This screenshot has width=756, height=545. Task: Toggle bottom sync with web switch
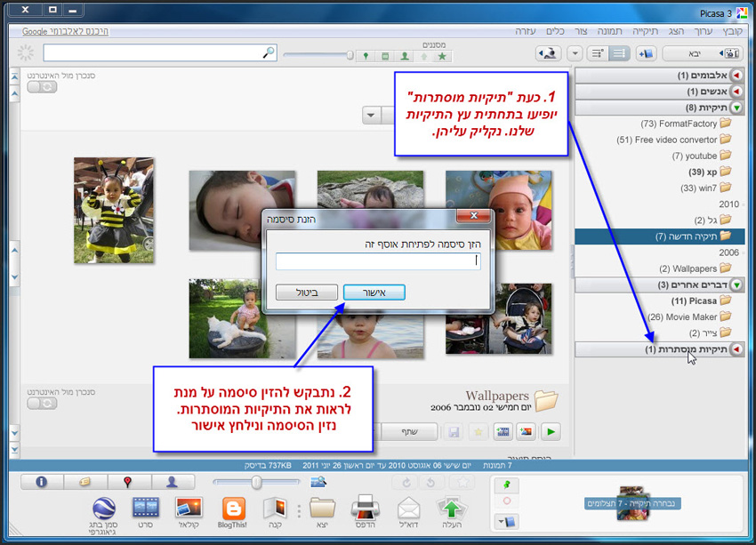click(42, 404)
